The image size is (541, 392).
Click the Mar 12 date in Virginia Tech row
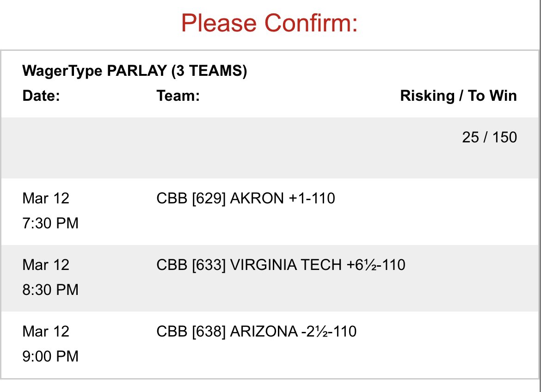46,265
